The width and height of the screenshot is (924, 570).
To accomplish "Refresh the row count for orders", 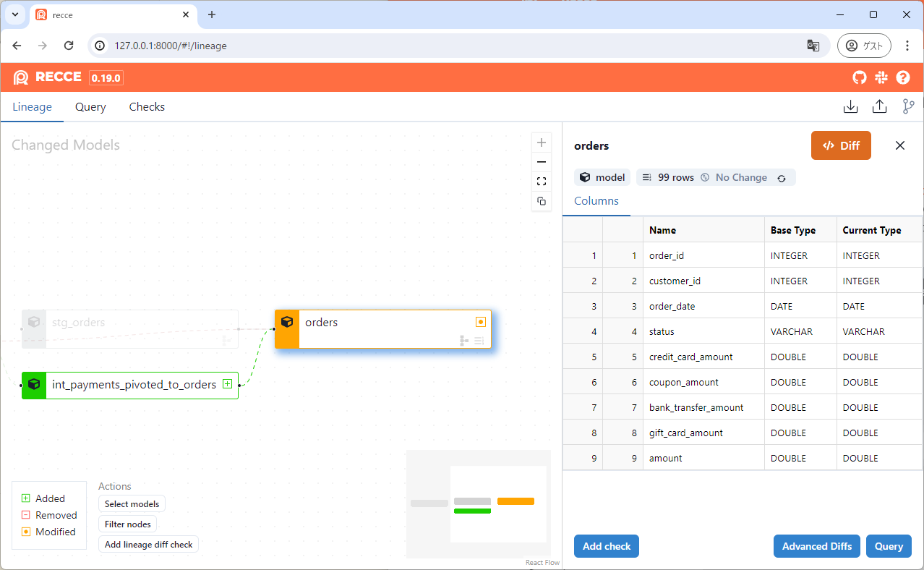I will 782,178.
